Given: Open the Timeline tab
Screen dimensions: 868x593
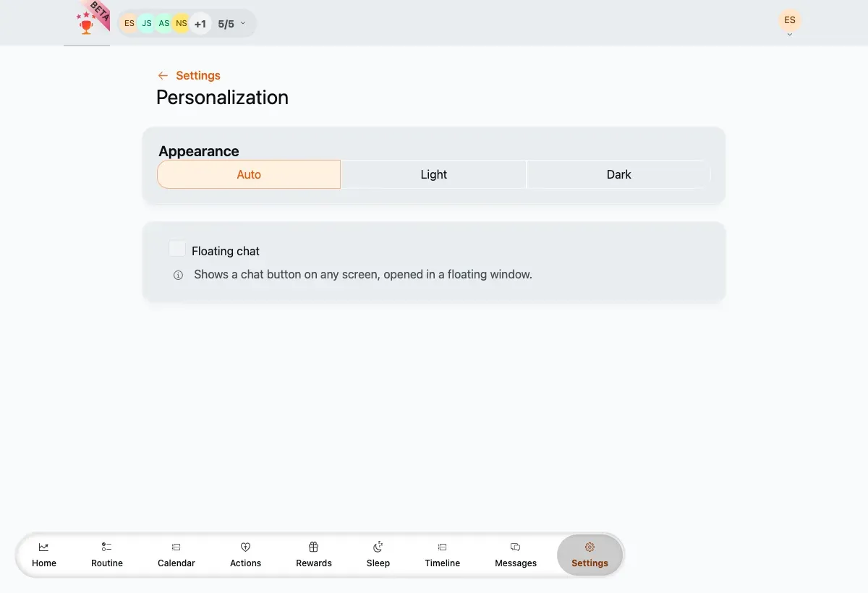Looking at the screenshot, I should tap(443, 555).
